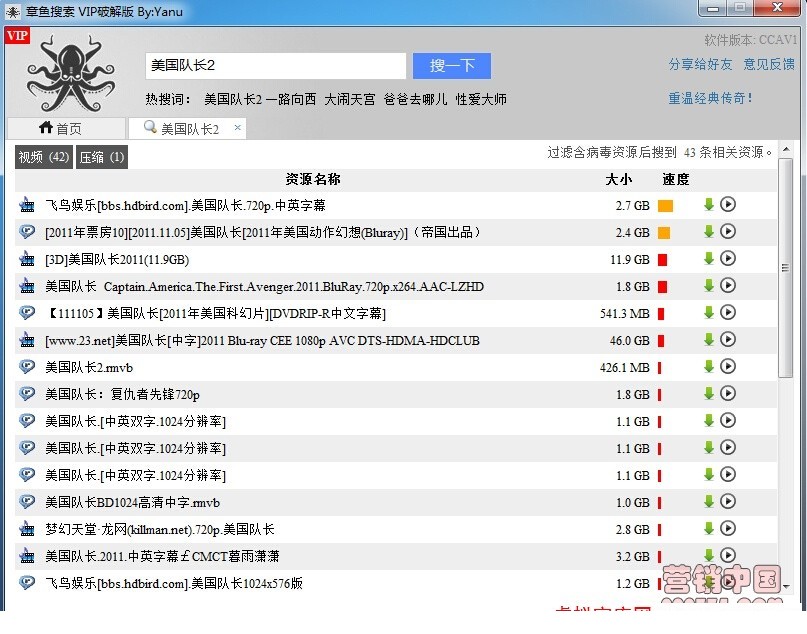Click the 搜一下 search button
The height and width of the screenshot is (634, 807).
tap(452, 66)
